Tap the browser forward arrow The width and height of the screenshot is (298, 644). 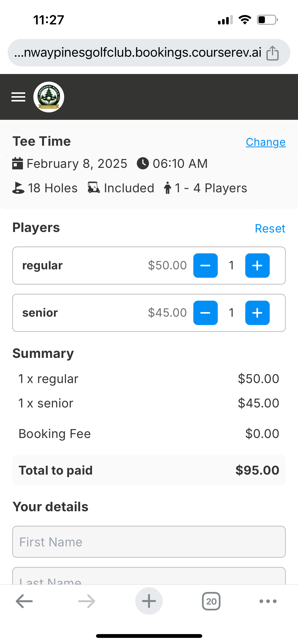coord(87,601)
